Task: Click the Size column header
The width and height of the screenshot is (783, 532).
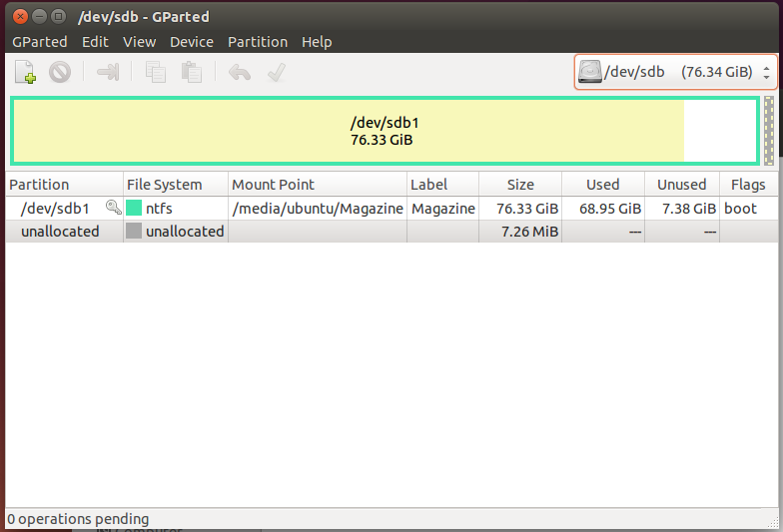Action: [520, 184]
